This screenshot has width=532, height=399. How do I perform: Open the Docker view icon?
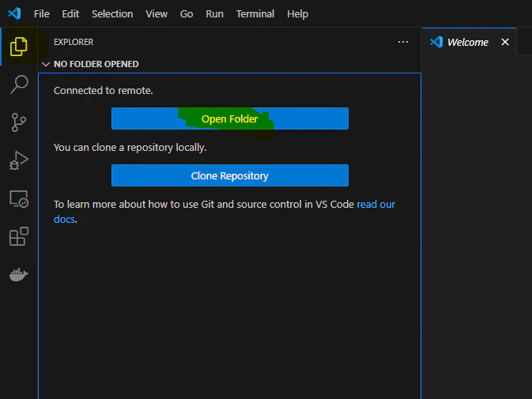(x=19, y=274)
